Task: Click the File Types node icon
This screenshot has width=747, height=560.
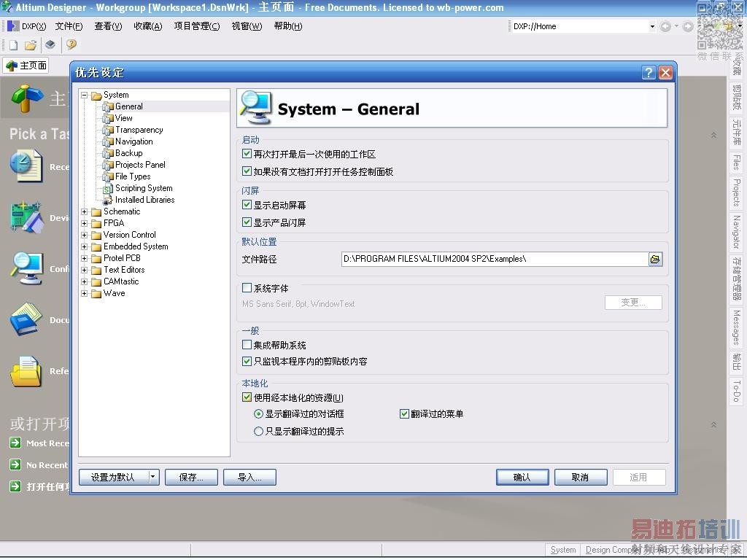Action: tap(108, 176)
